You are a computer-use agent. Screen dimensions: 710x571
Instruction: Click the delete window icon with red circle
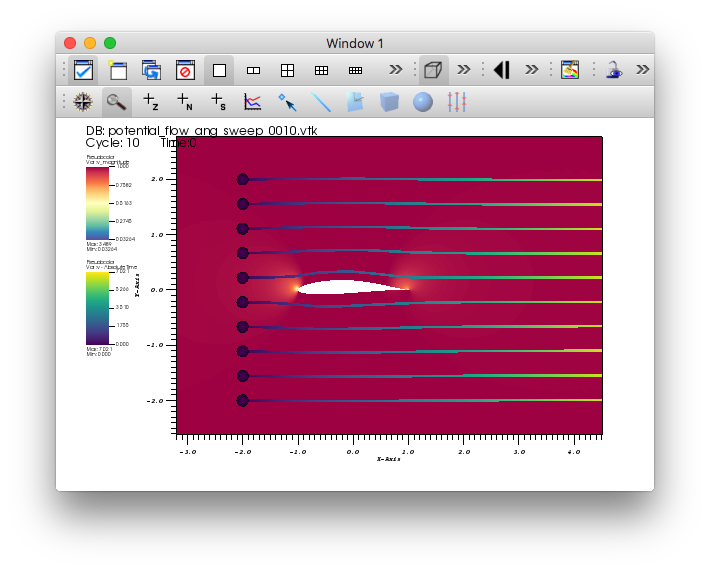185,70
